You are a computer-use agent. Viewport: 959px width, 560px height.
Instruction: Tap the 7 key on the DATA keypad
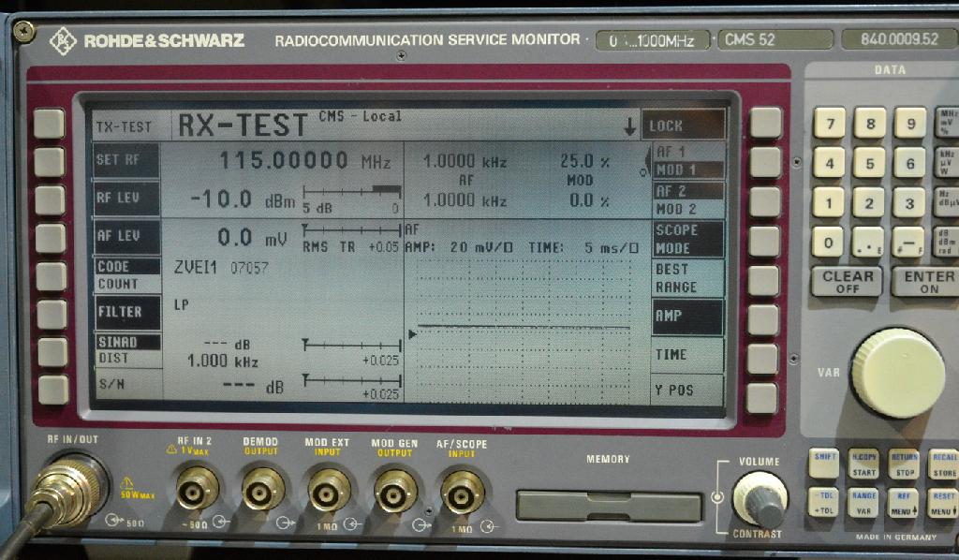830,124
